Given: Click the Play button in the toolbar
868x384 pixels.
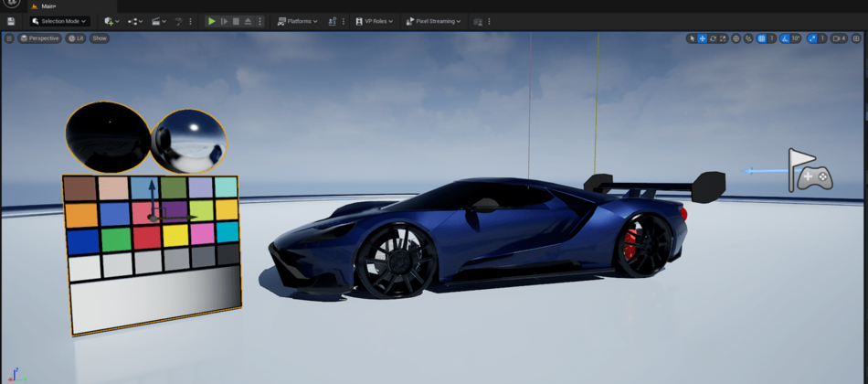Looking at the screenshot, I should [x=212, y=21].
